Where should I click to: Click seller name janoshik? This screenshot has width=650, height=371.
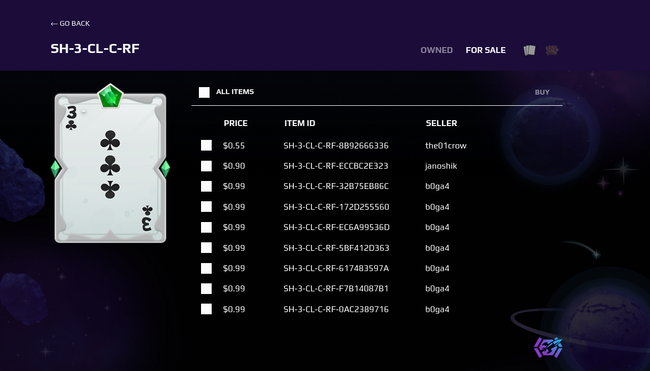point(441,166)
